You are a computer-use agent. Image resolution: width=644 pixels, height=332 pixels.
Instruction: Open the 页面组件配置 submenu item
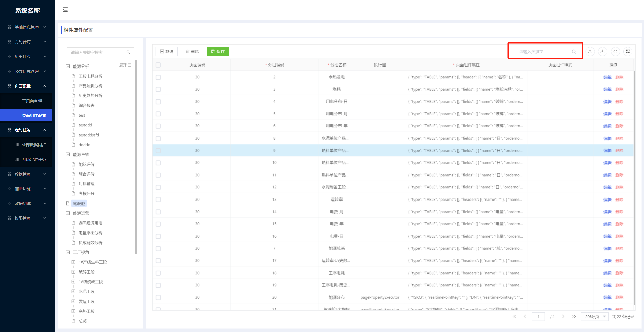(x=26, y=115)
